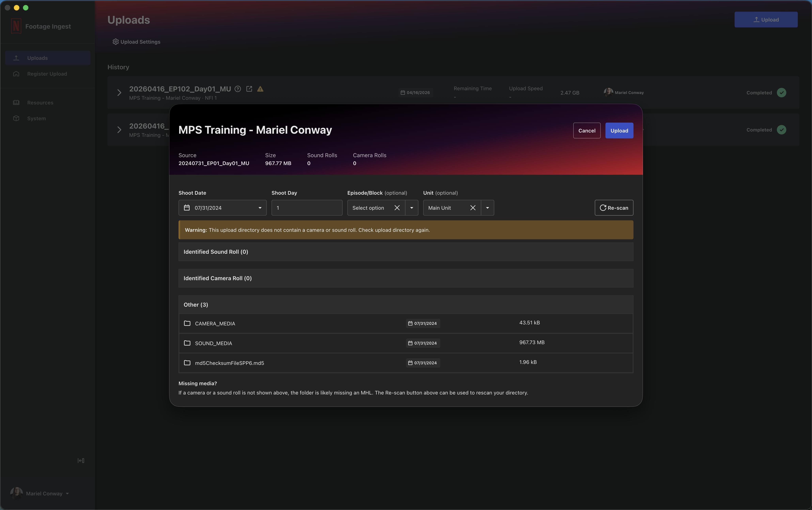Click the 1.96 kB size value

pyautogui.click(x=528, y=362)
